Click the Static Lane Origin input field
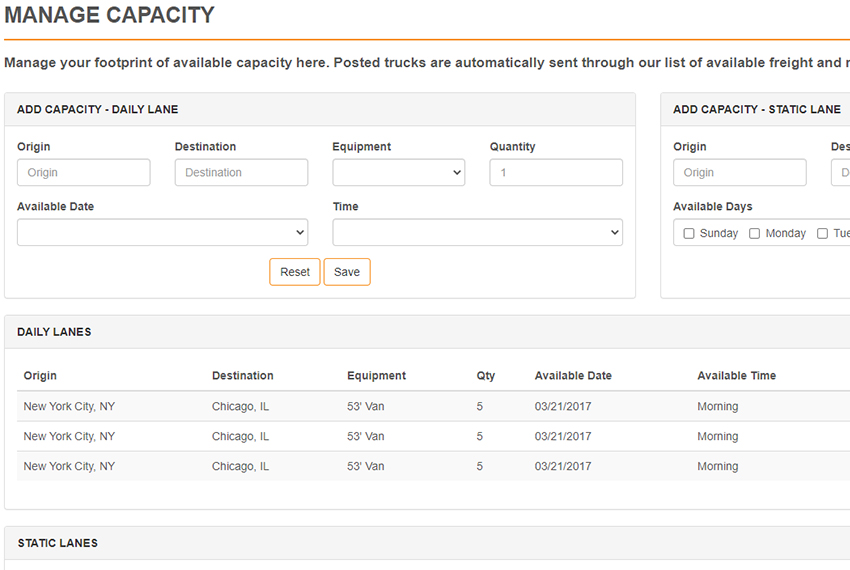This screenshot has width=850, height=570. 739,172
